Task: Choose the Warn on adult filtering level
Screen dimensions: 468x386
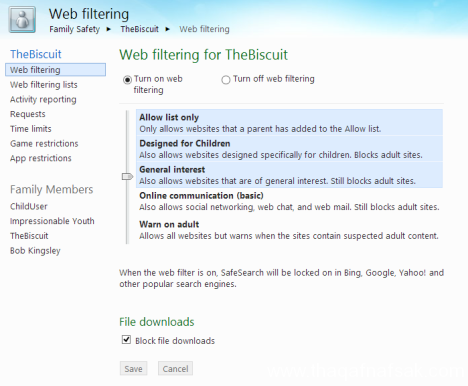Action: tap(289, 230)
